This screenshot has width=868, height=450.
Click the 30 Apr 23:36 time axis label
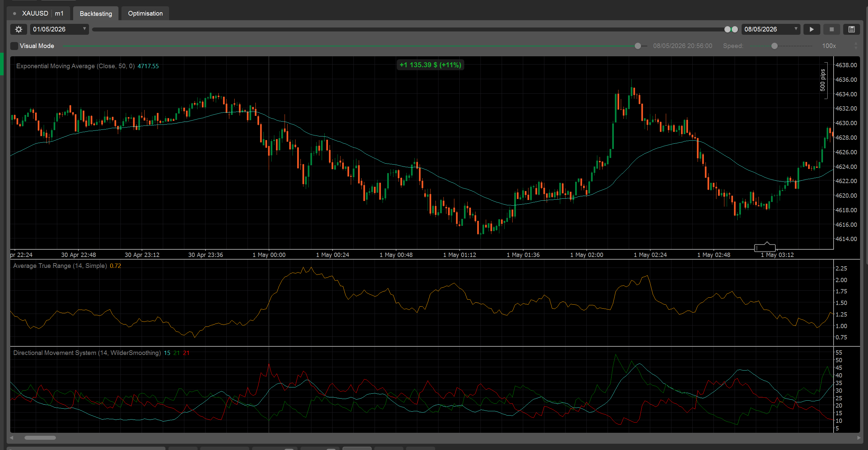click(x=206, y=255)
